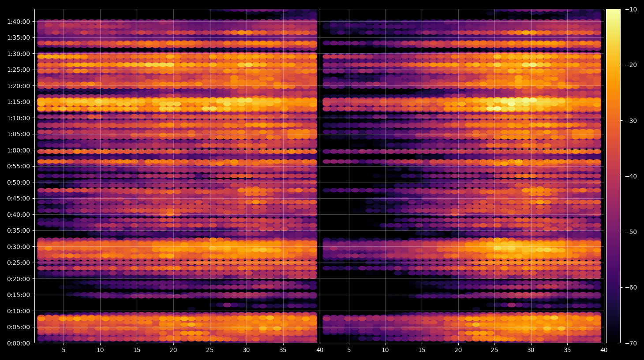644x360 pixels.
Task: Click the 1:05:00 y-axis time label
Action: click(19, 134)
